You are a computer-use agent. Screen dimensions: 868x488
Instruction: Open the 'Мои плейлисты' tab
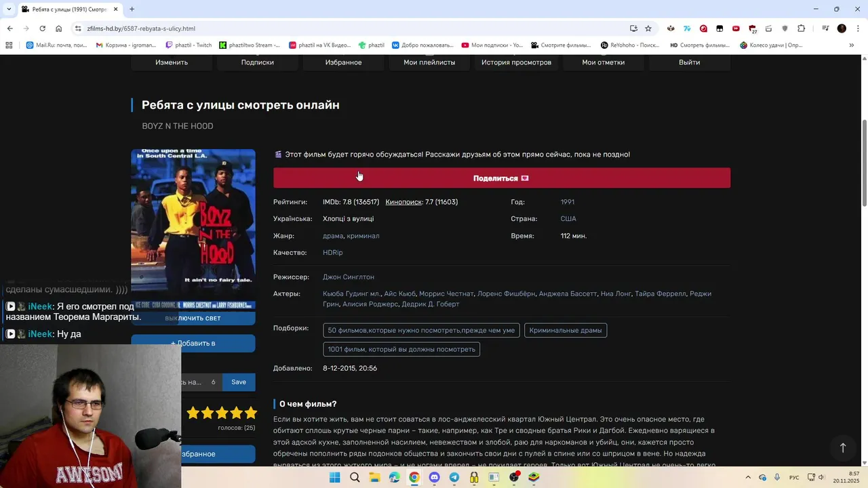(x=429, y=62)
